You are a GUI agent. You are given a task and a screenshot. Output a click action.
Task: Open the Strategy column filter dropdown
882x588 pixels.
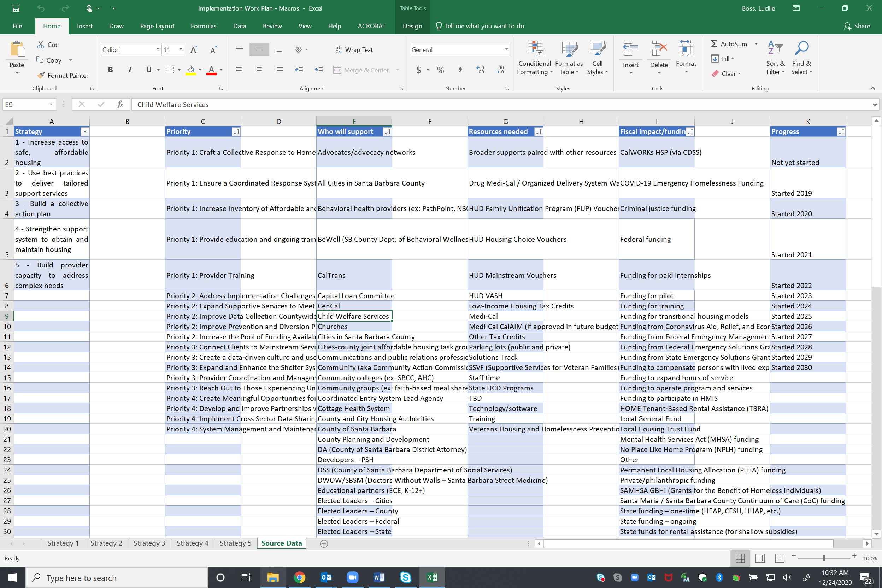(x=85, y=131)
